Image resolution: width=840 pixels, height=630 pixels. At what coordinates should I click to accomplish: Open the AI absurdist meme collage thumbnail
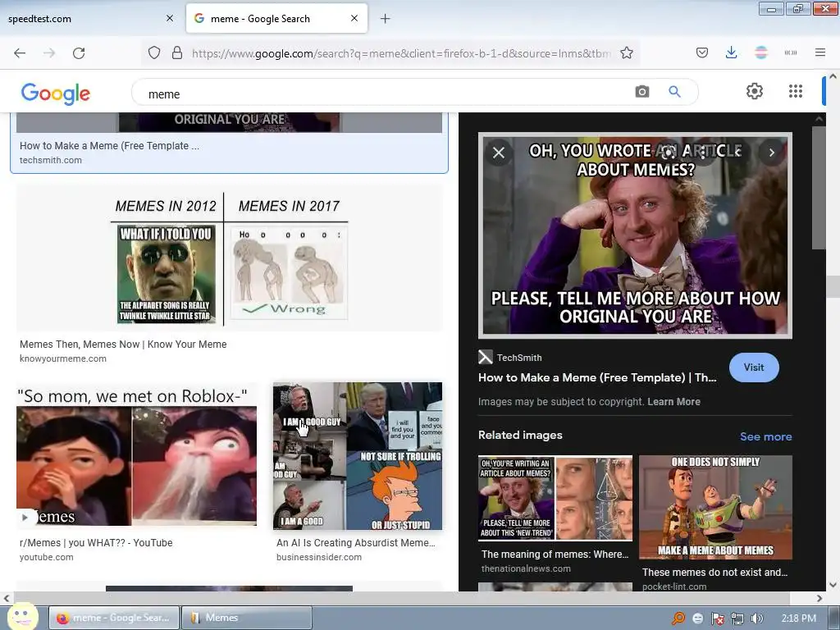point(358,456)
